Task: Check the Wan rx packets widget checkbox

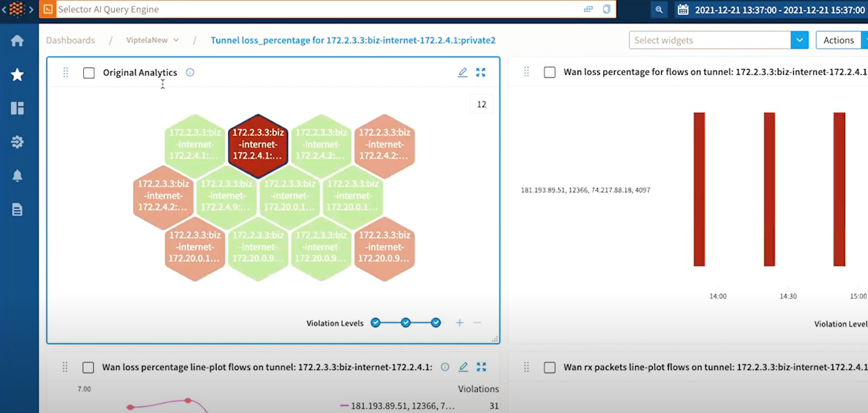Action: pyautogui.click(x=549, y=368)
